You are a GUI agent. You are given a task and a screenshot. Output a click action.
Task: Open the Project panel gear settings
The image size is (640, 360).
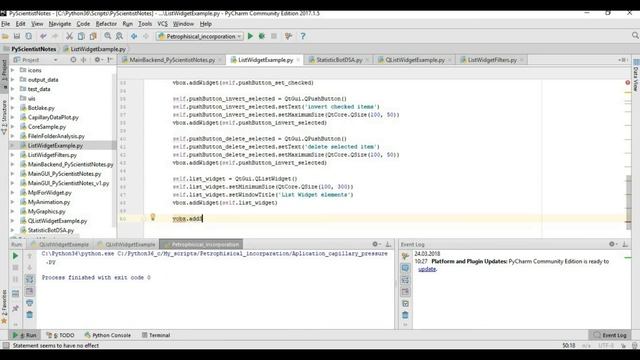click(98, 60)
